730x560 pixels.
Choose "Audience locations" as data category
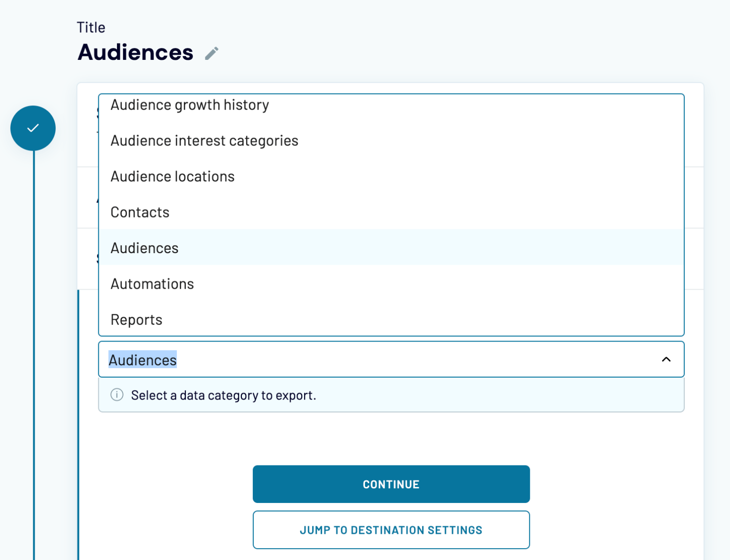point(172,176)
